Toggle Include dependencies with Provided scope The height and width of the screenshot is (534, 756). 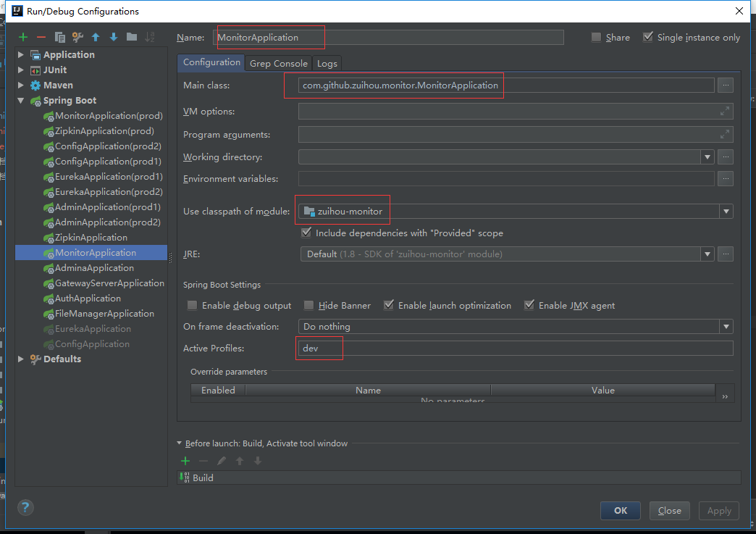click(306, 233)
